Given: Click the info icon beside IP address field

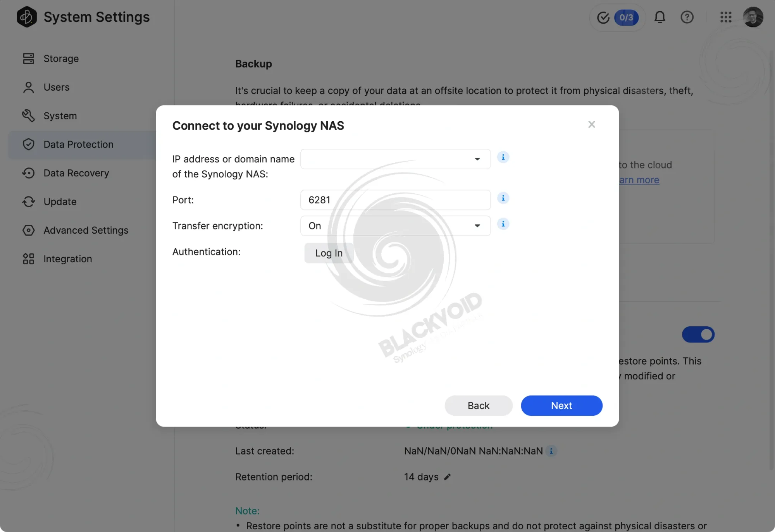Looking at the screenshot, I should click(x=503, y=157).
